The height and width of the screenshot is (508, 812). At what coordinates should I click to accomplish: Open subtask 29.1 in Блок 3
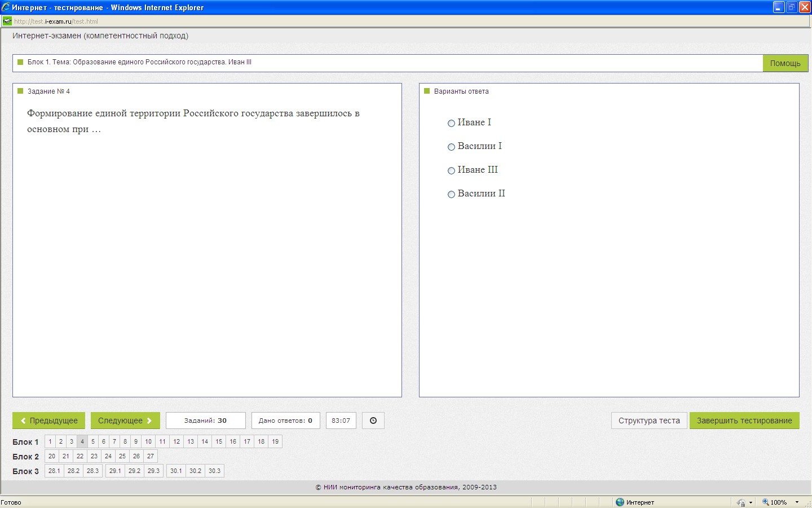coord(115,471)
